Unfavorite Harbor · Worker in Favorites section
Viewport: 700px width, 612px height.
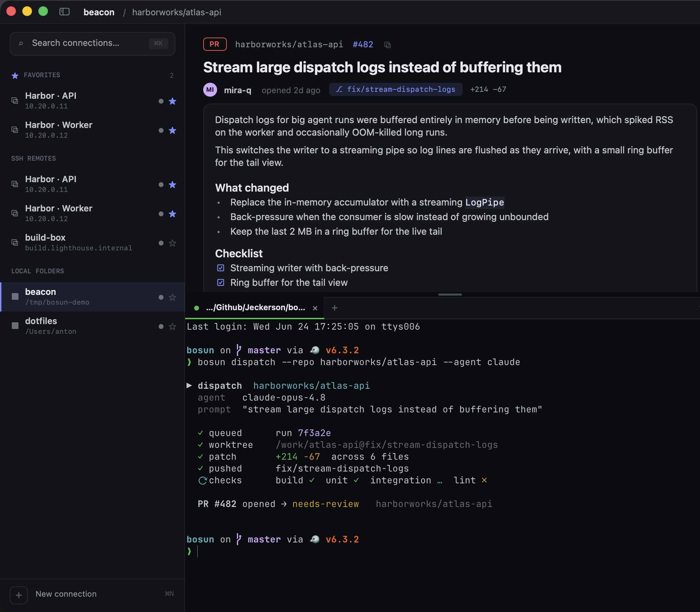coord(172,130)
